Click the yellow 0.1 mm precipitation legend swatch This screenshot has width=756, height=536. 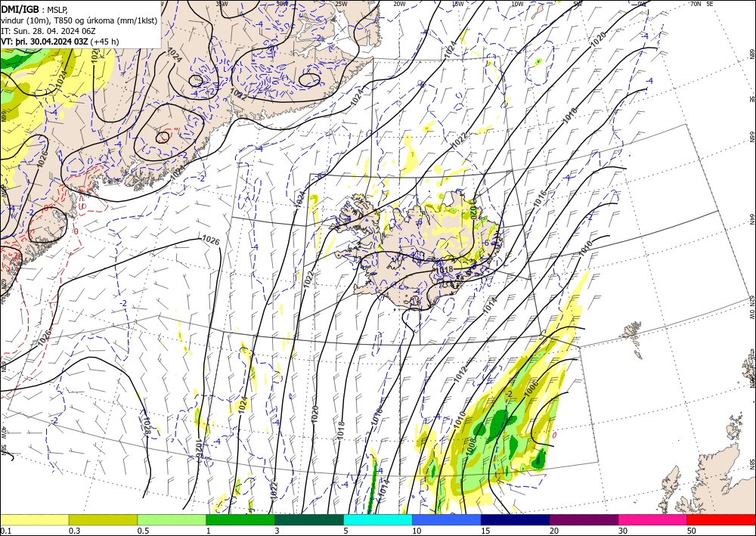tap(34, 519)
